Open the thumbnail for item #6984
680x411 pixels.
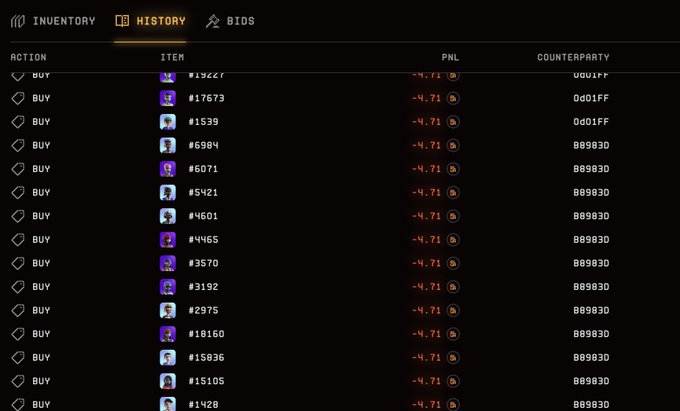point(168,145)
